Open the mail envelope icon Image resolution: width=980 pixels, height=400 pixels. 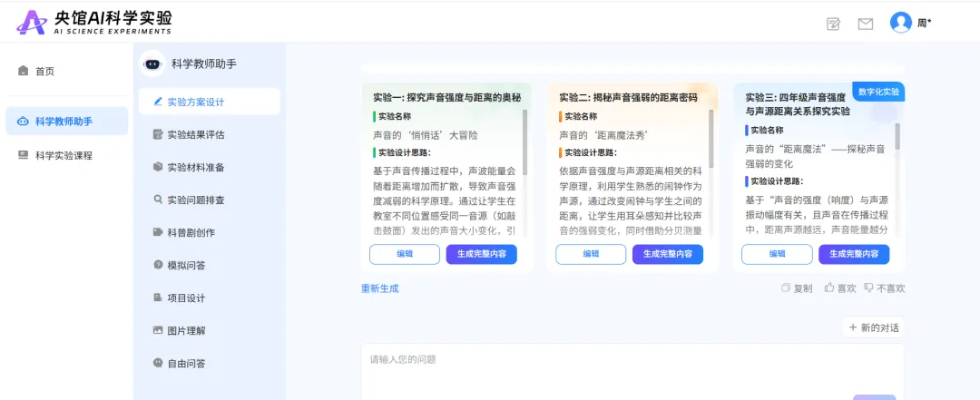click(866, 24)
